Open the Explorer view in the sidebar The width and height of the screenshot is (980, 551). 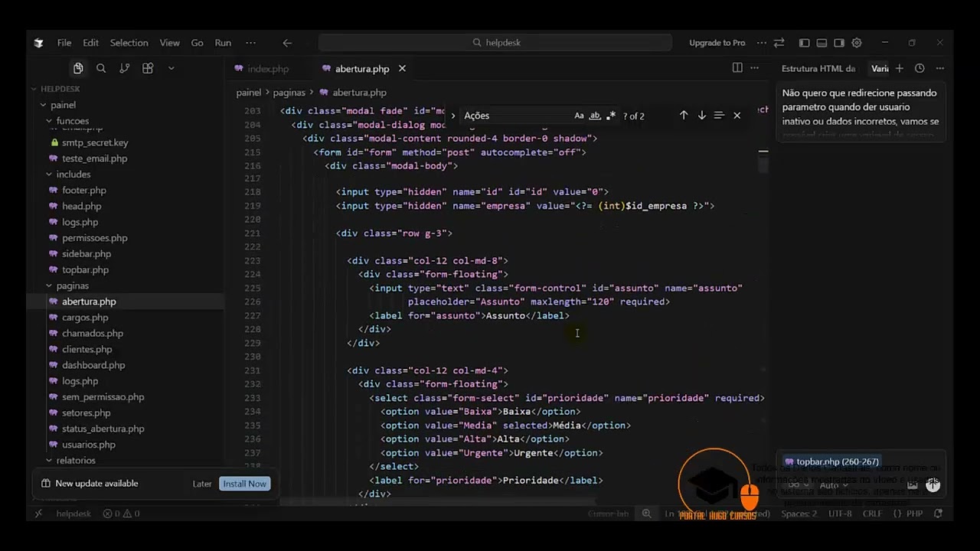pyautogui.click(x=78, y=69)
